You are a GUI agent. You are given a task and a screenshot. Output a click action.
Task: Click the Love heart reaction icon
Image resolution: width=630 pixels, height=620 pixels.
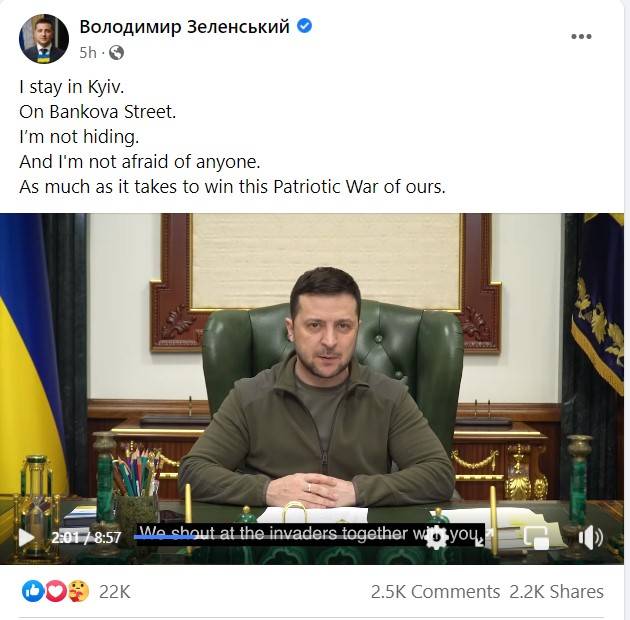pyautogui.click(x=55, y=591)
